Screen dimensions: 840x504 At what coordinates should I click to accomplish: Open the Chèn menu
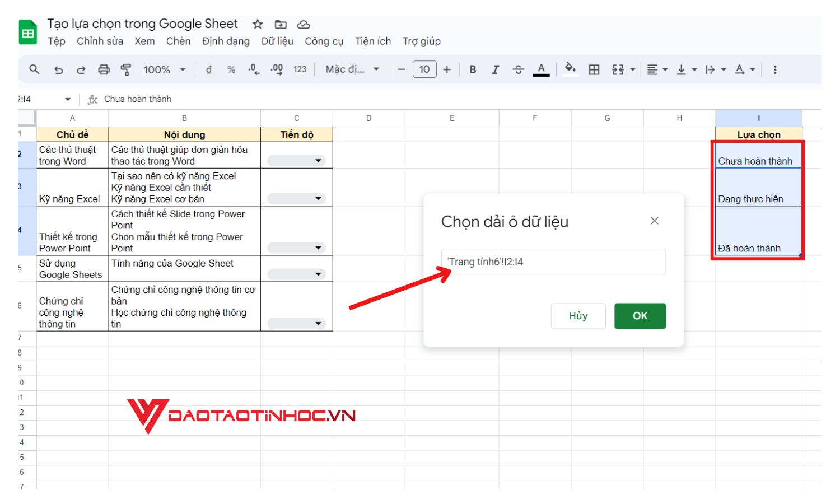[x=178, y=41]
